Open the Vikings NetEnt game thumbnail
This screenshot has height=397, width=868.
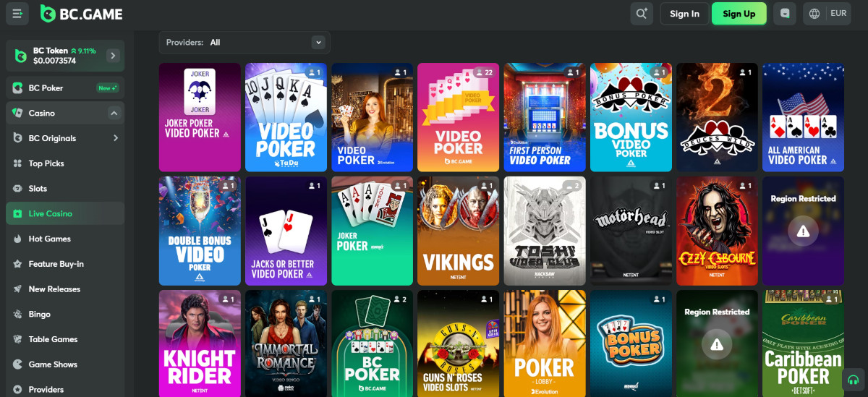(x=458, y=231)
